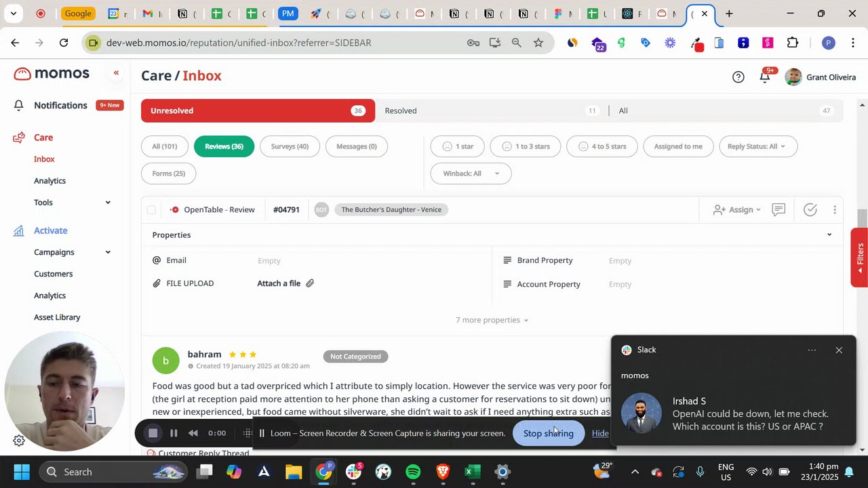
Task: Open Slack from the taskbar
Action: point(353,472)
